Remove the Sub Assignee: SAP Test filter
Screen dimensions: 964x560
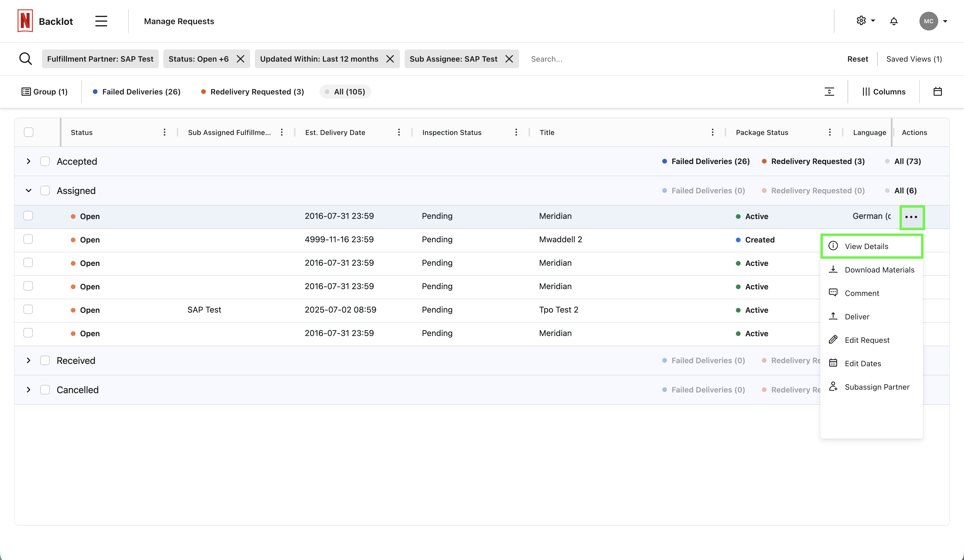click(x=509, y=59)
